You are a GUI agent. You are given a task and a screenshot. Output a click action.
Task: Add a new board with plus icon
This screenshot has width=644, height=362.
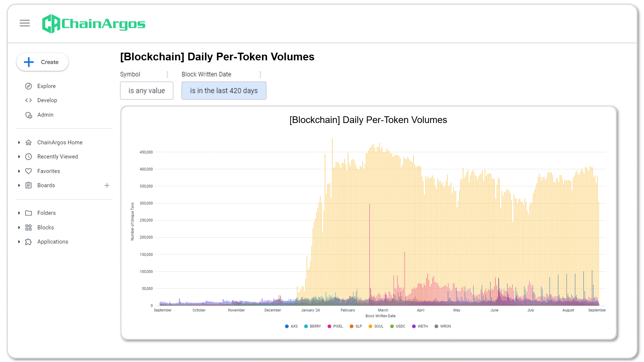pos(107,185)
